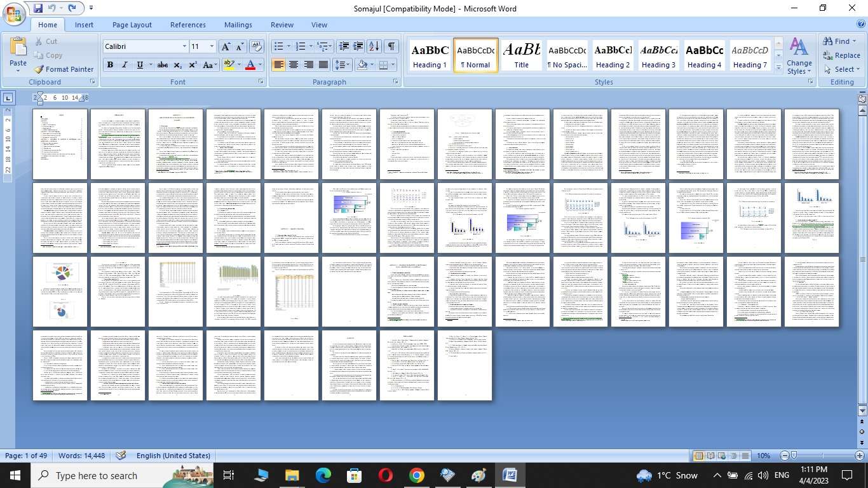Expand the Styles gallery more arrow
The height and width of the screenshot is (488, 868).
pos(778,67)
